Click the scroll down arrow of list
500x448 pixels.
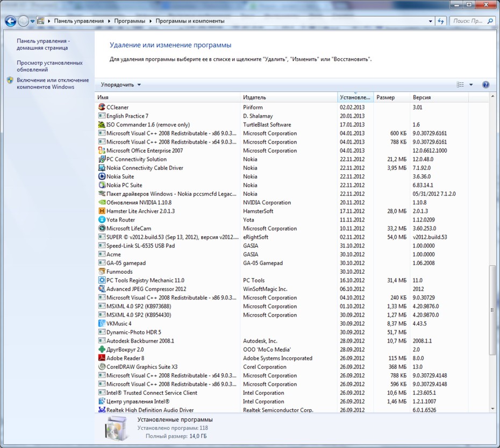[492, 409]
